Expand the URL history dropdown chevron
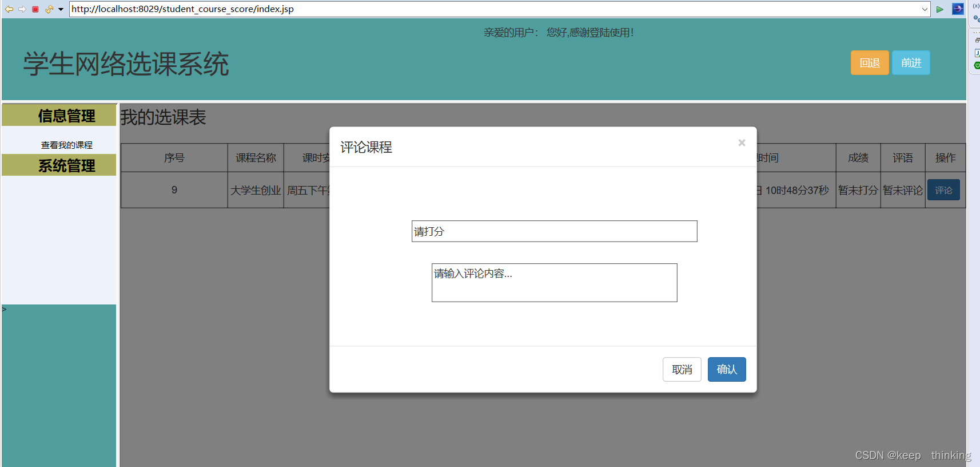 [x=925, y=9]
